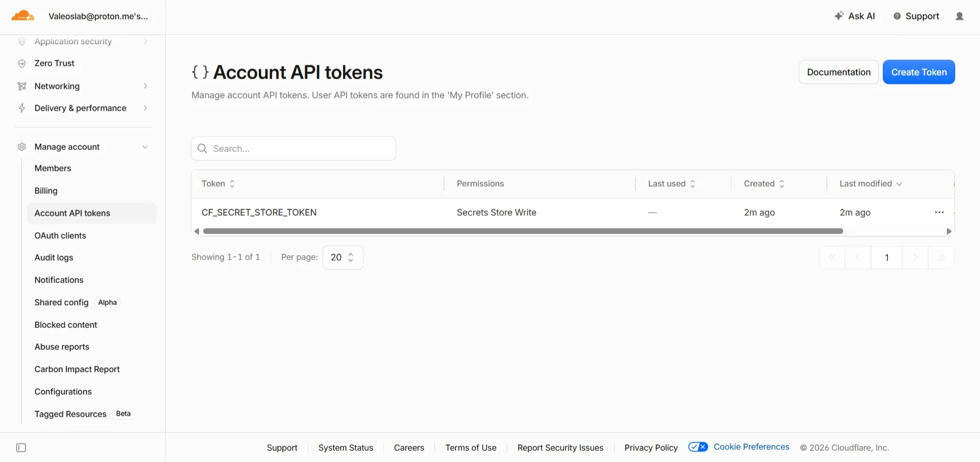Click the Create Token button
Viewport: 980px width, 462px height.
click(x=919, y=72)
